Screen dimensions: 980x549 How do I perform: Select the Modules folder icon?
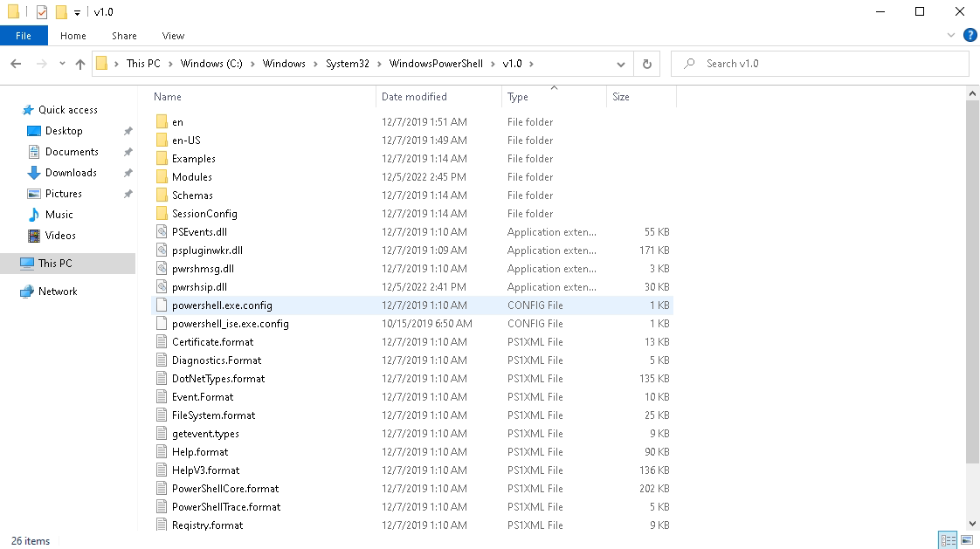162,177
